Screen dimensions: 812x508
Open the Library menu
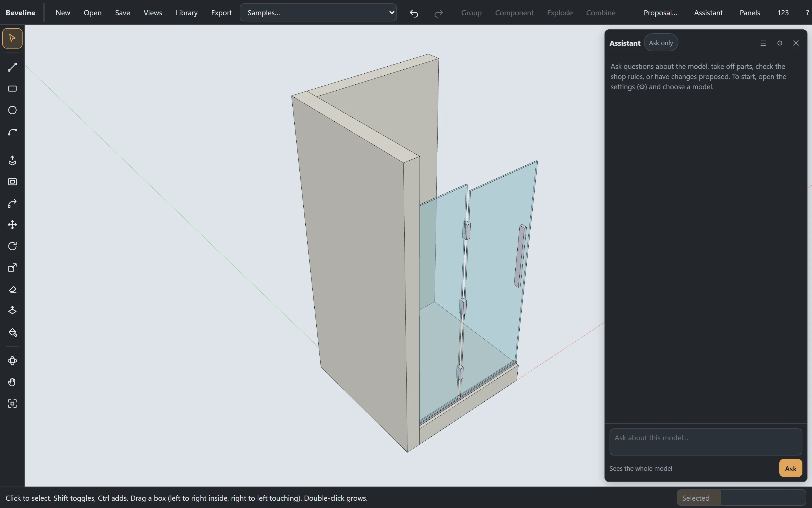pos(187,13)
